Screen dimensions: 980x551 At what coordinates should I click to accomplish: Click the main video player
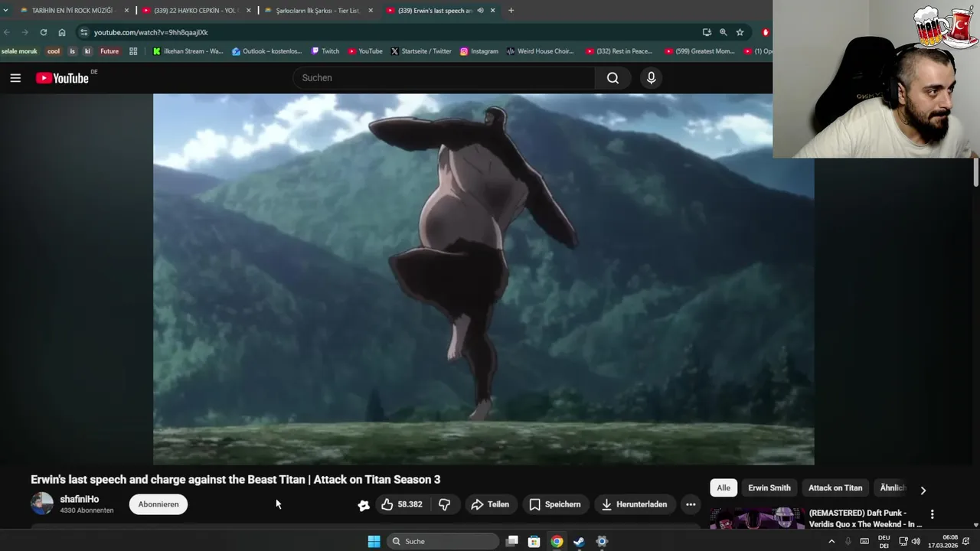[483, 279]
